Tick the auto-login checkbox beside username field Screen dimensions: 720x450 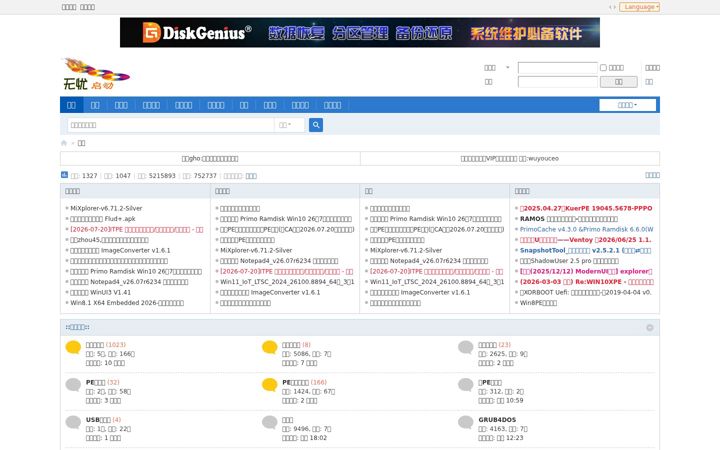tap(603, 68)
